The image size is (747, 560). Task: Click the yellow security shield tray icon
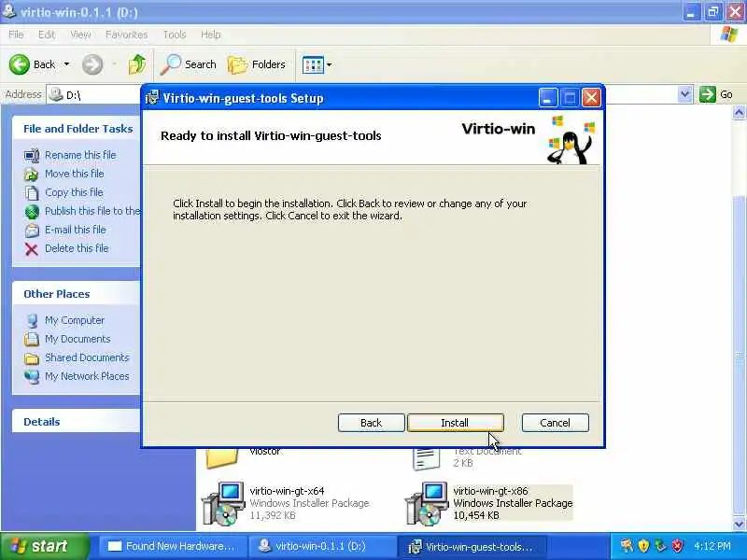[x=643, y=546]
